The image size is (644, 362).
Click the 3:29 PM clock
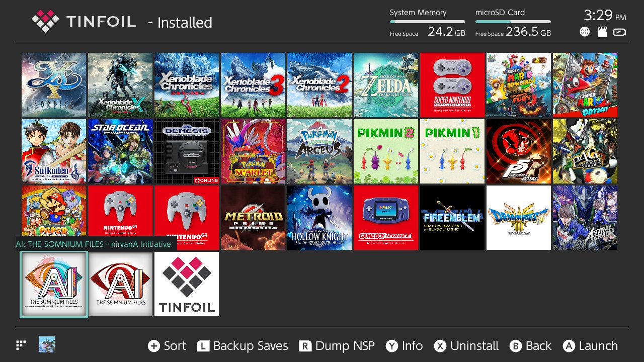click(x=605, y=15)
